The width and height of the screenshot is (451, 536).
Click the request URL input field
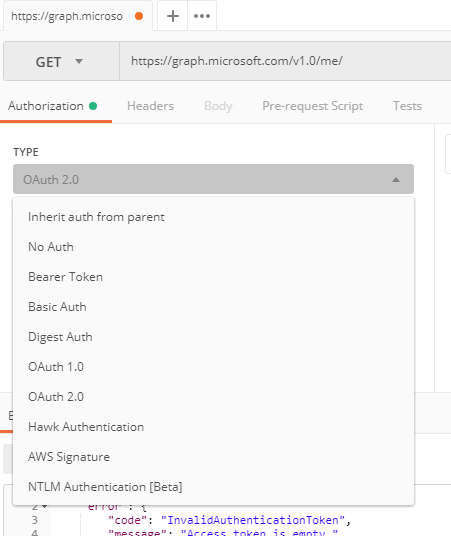click(x=285, y=61)
